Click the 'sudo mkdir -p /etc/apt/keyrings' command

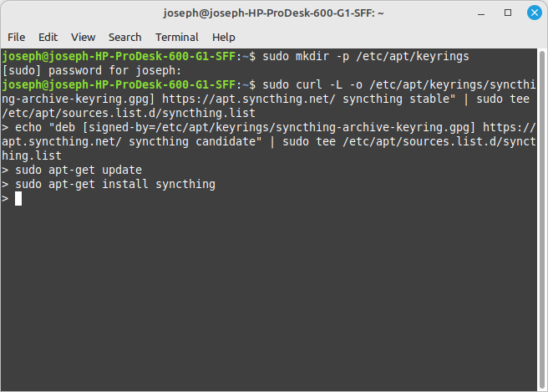click(366, 56)
